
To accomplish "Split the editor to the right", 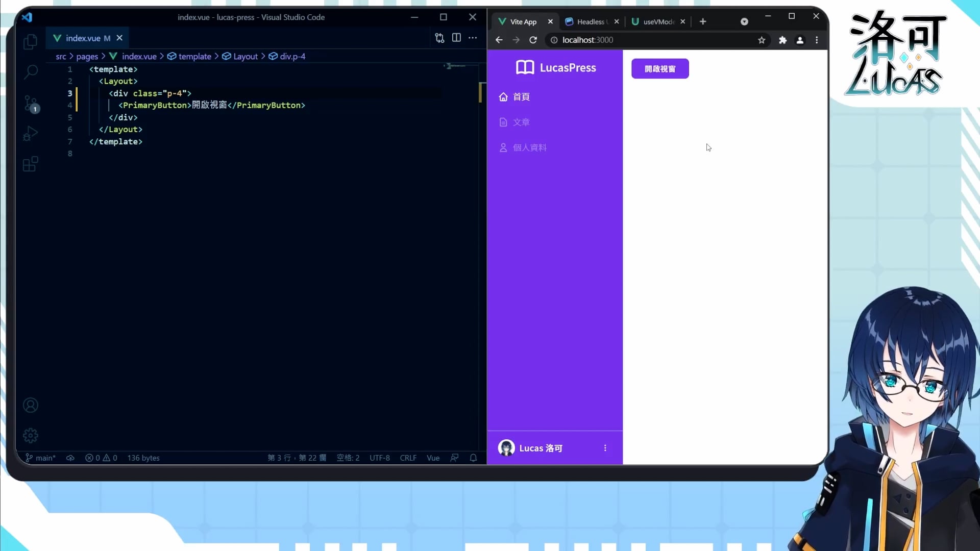I will click(x=456, y=38).
